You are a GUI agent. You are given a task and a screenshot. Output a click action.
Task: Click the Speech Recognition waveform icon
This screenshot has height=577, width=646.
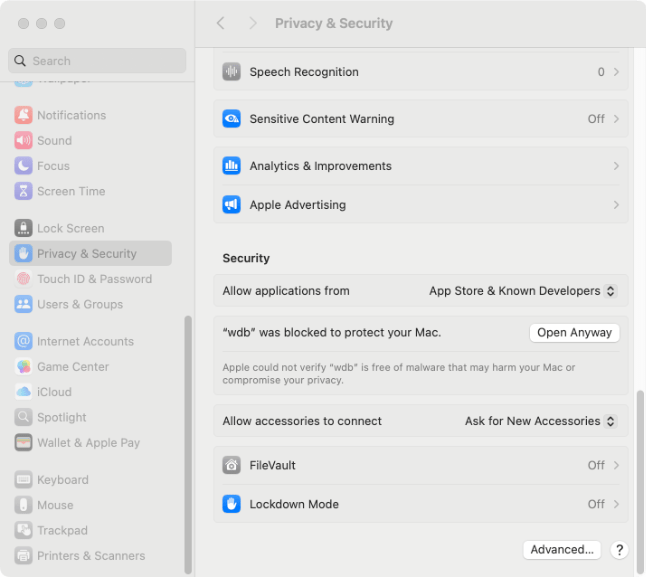point(232,72)
